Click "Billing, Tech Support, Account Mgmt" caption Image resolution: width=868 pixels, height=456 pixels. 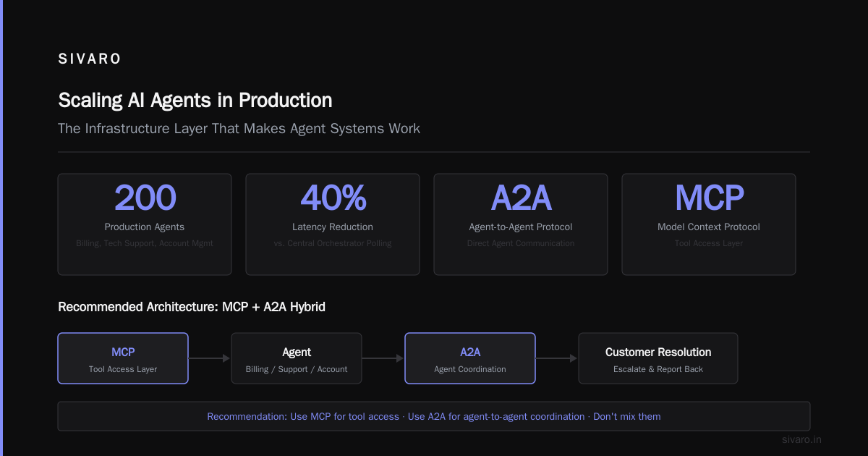[145, 243]
